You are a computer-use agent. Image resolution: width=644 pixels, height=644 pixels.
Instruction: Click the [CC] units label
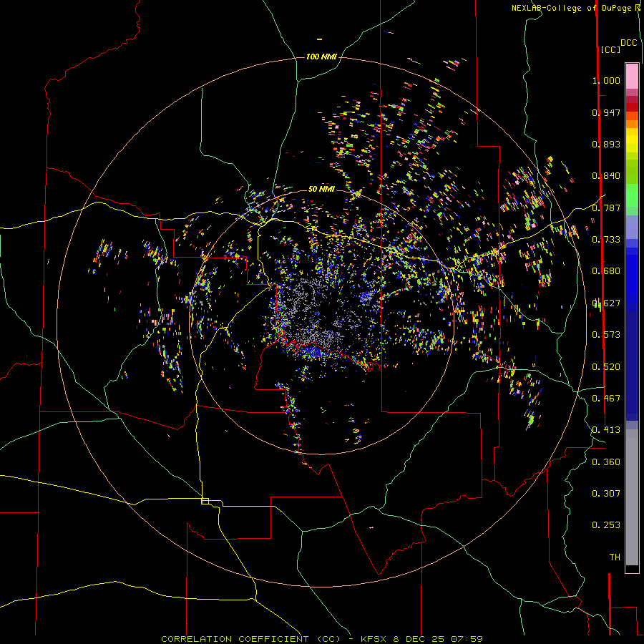(611, 49)
